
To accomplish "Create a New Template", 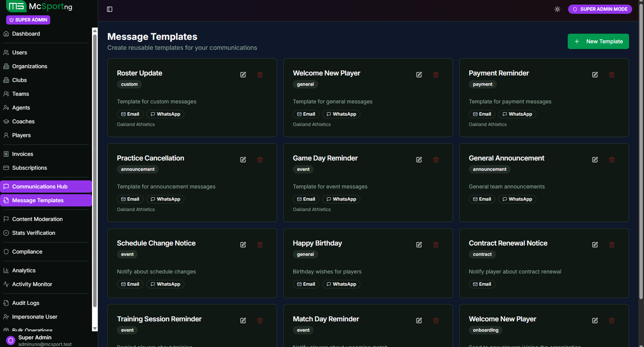I will coord(598,41).
